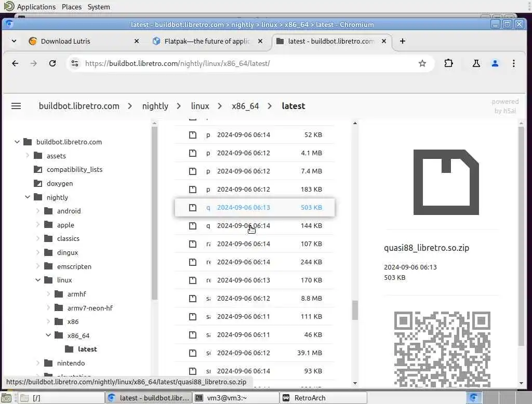The image size is (532, 404).
Task: Close the Flatpak tab
Action: coord(260,41)
